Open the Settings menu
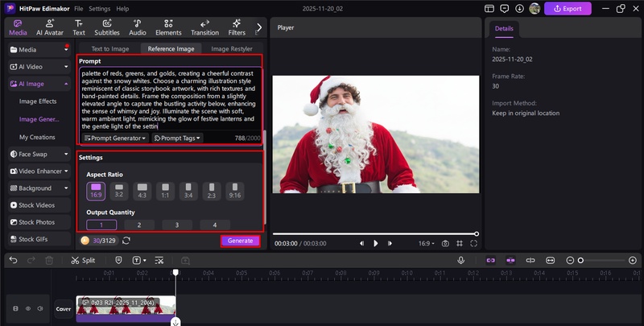 (99, 9)
